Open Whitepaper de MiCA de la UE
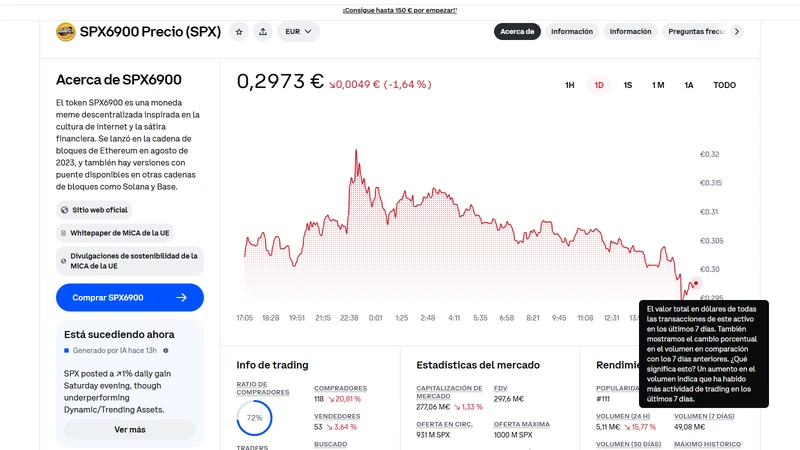This screenshot has width=800, height=450. pos(115,233)
